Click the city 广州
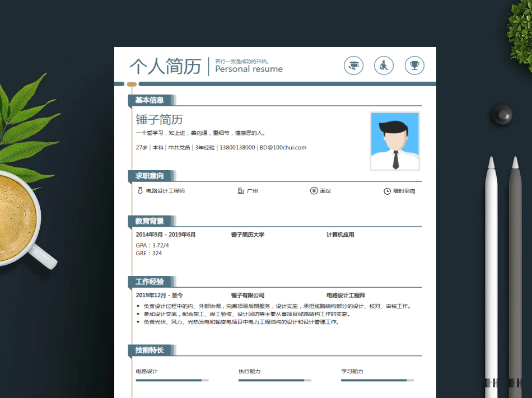Viewport: 532px width, 398px height. tap(253, 191)
